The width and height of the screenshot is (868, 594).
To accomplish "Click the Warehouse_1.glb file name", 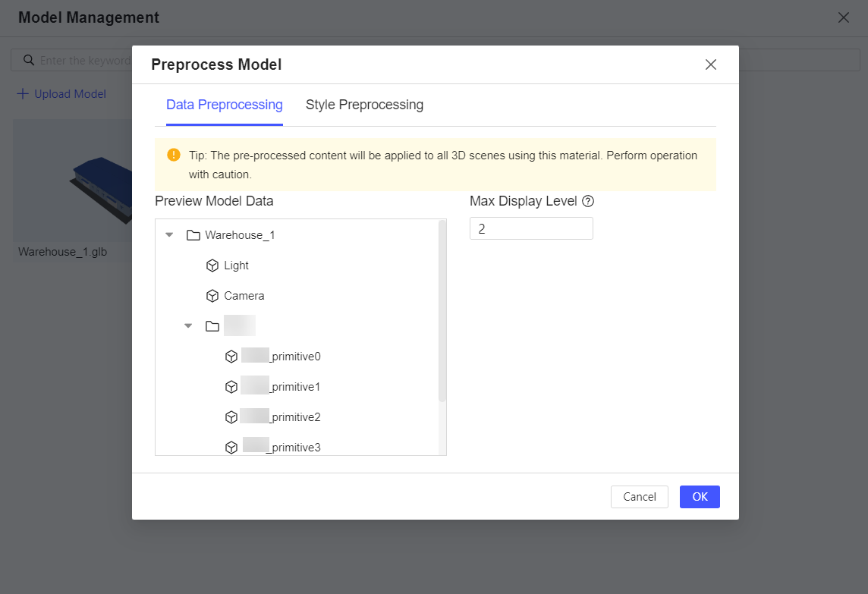I will (62, 252).
